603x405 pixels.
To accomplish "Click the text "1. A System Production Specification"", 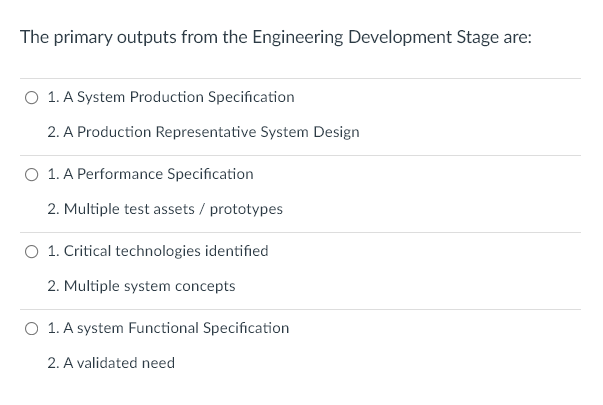I will click(171, 97).
